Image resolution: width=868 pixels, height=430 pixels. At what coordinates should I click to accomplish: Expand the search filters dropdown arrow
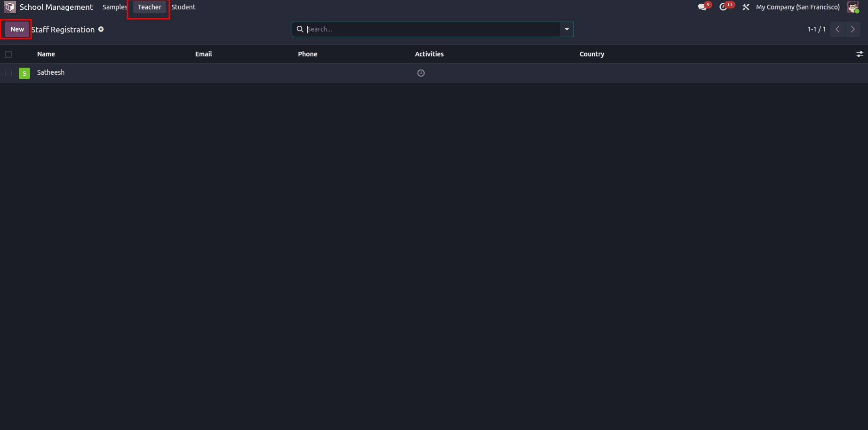pyautogui.click(x=566, y=29)
